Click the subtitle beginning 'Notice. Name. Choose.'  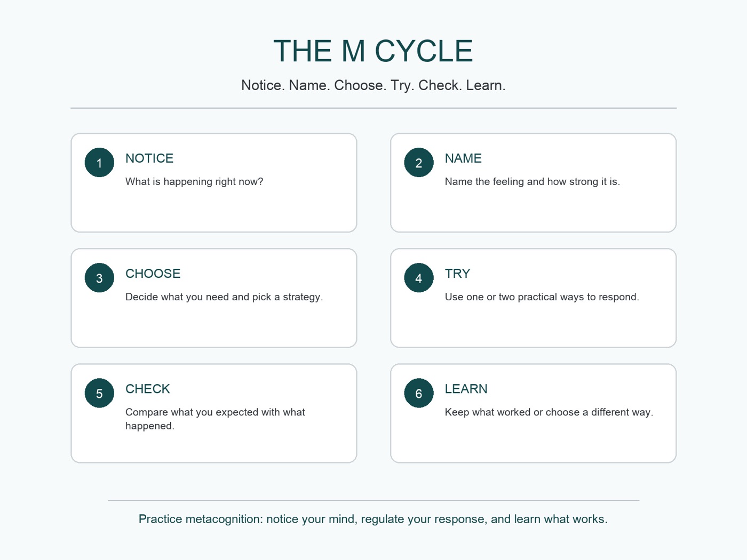point(373,85)
